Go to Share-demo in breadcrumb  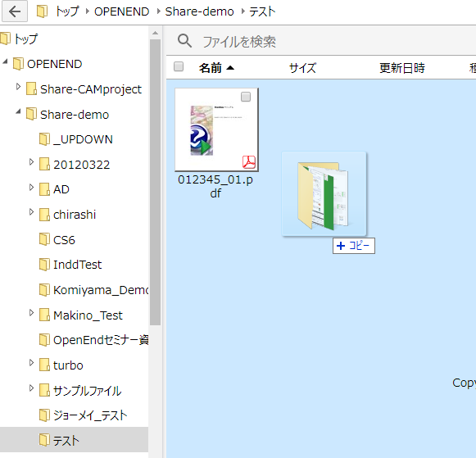pyautogui.click(x=199, y=11)
